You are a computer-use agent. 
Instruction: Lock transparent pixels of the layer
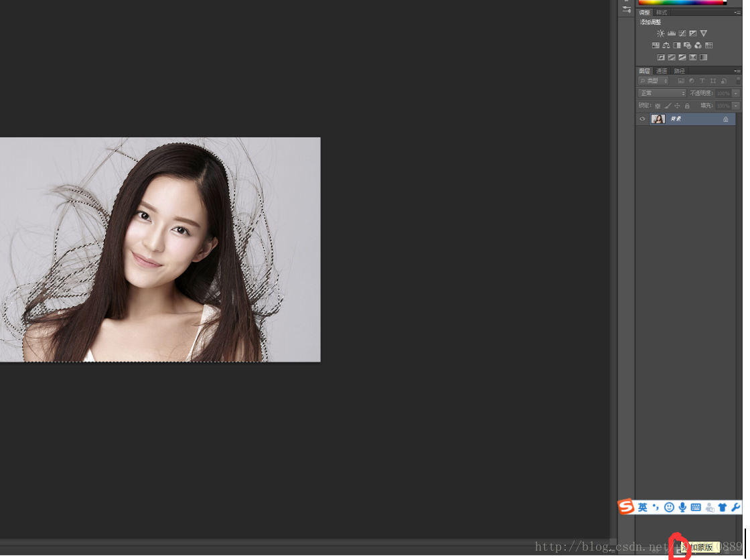coord(658,106)
